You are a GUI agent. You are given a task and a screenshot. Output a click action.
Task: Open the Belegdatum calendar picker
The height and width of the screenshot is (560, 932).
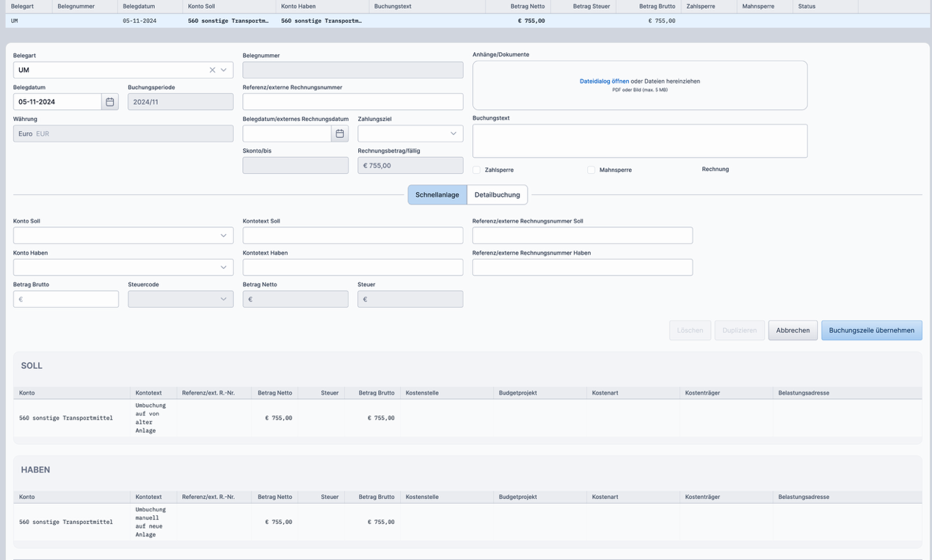(110, 102)
